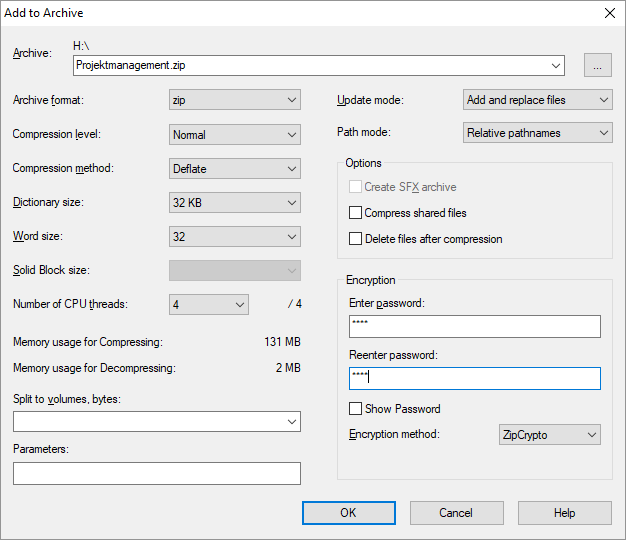
Task: Open the Update mode dropdown
Action: pyautogui.click(x=538, y=100)
